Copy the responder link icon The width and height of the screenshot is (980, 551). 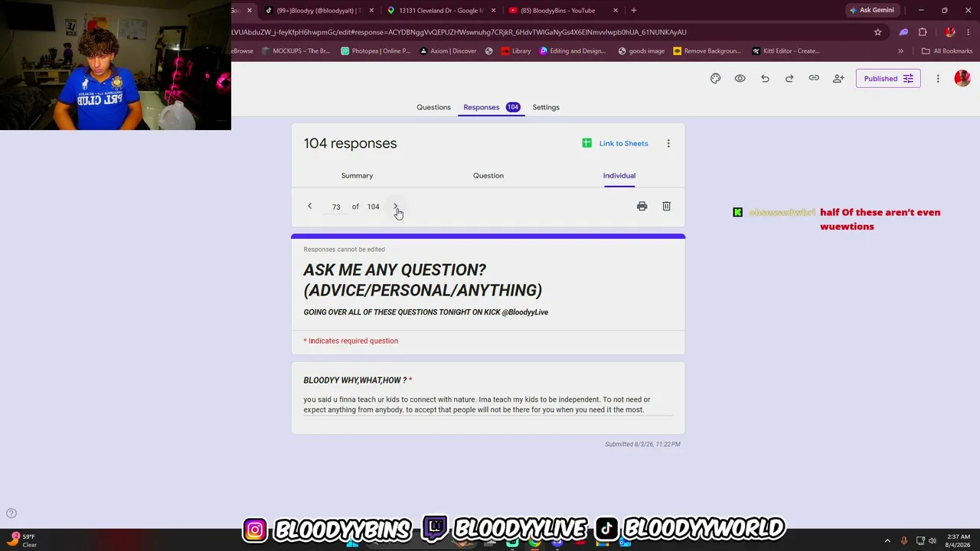(814, 78)
